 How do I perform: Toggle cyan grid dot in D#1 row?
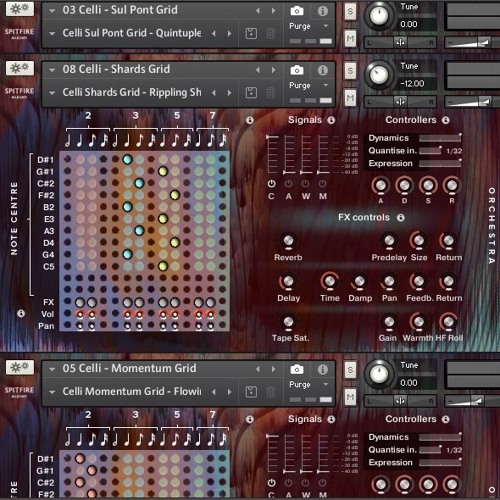(x=127, y=159)
